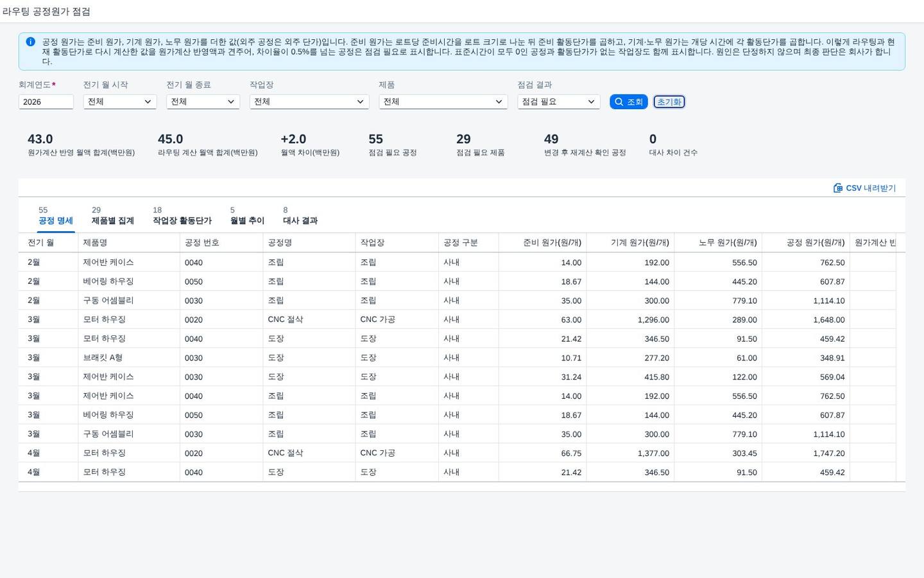Click the search magnifier icon in 조회
Image resolution: width=924 pixels, height=578 pixels.
pos(619,101)
